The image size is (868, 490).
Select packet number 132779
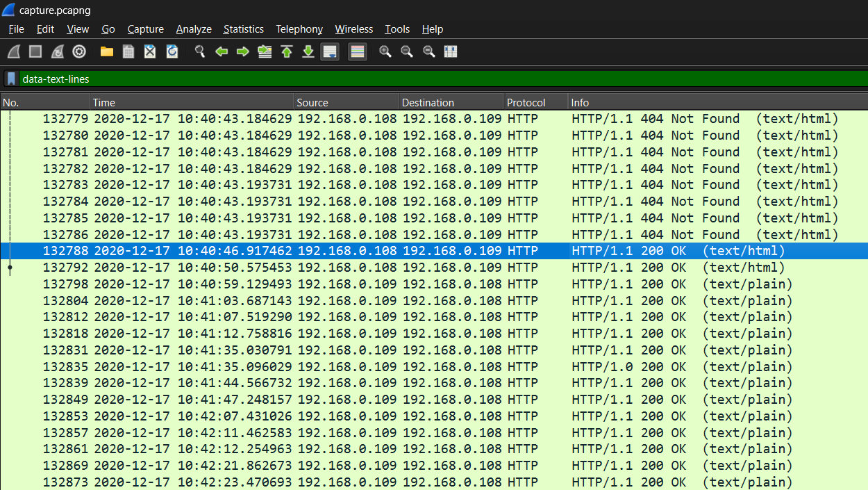(434, 119)
